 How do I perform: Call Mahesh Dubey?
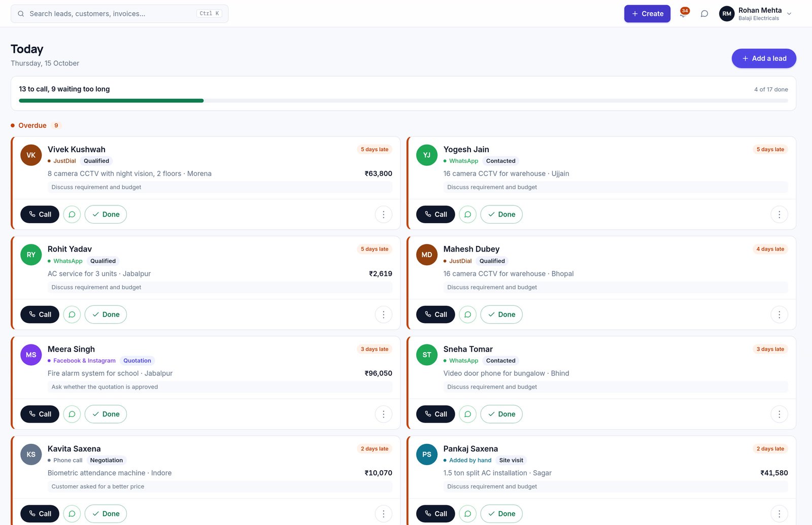pyautogui.click(x=435, y=314)
